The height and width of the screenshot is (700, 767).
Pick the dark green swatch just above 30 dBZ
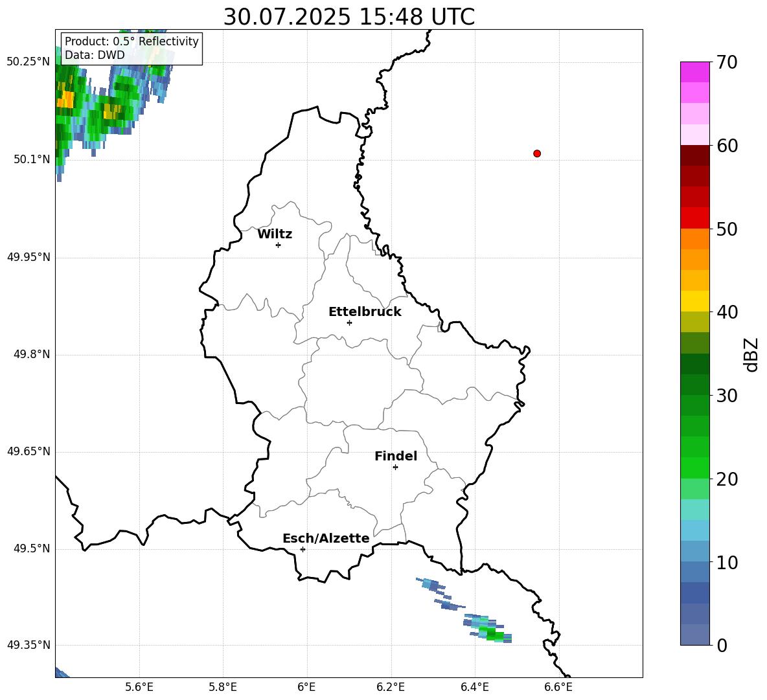tap(694, 385)
